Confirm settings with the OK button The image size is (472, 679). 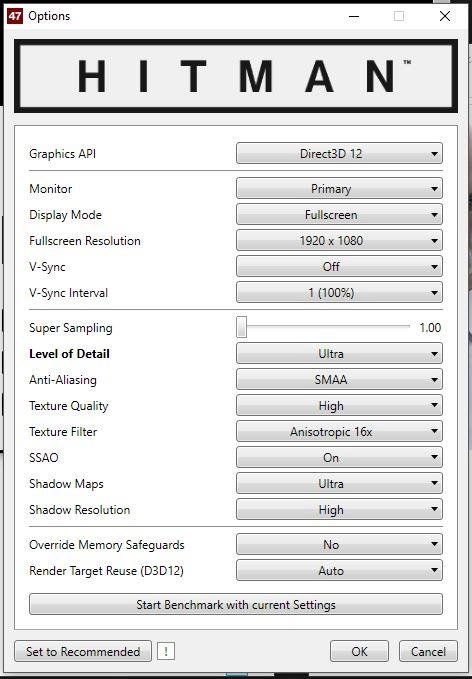coord(359,651)
